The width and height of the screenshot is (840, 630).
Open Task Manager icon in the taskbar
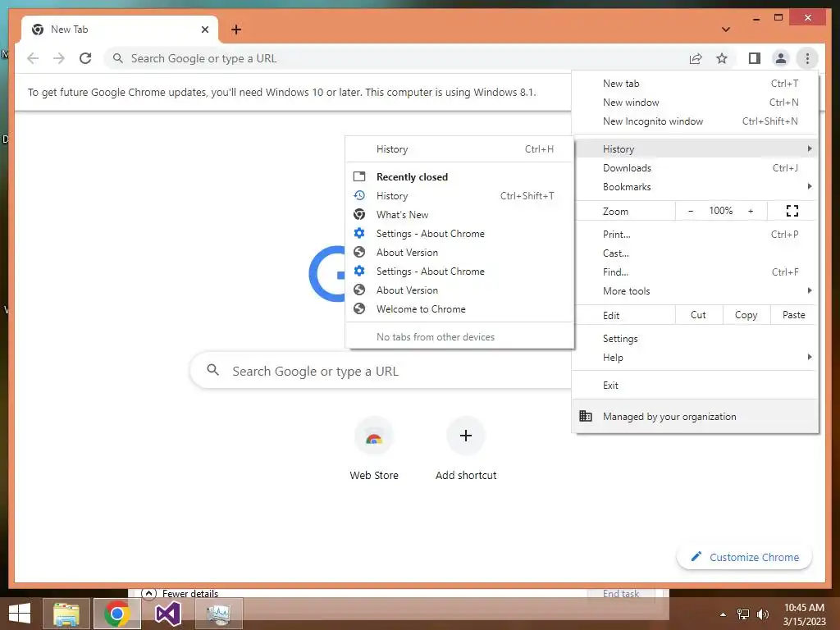pyautogui.click(x=219, y=614)
